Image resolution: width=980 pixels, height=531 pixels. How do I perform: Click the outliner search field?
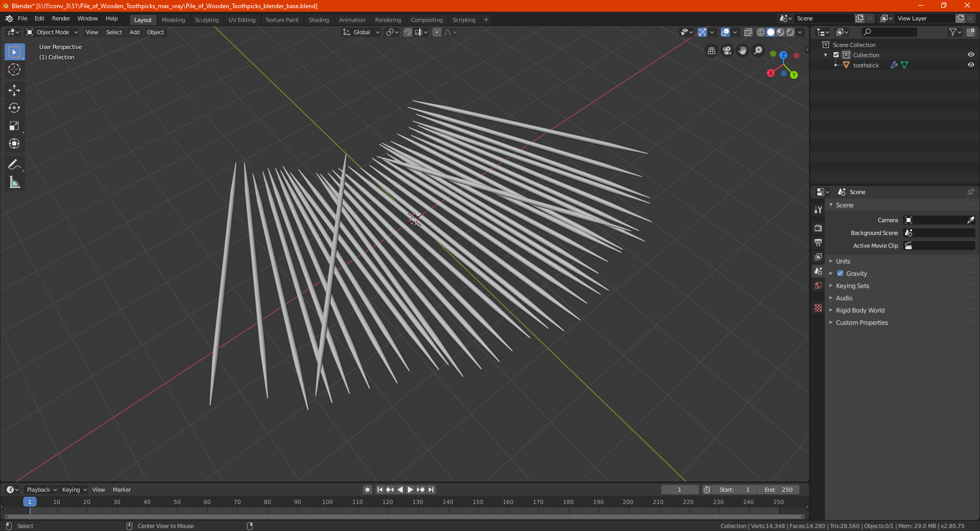coord(889,32)
